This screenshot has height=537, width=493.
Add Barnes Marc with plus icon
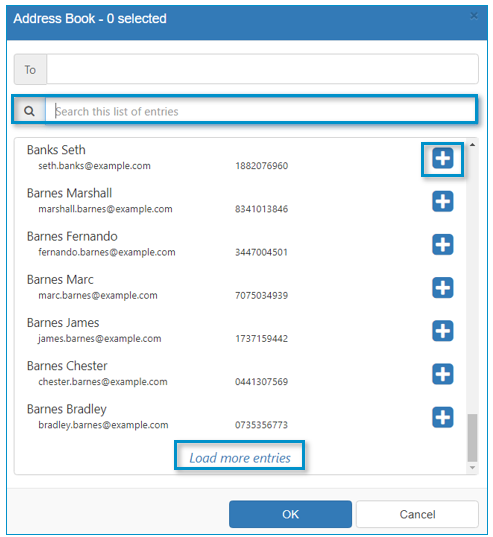click(x=442, y=288)
